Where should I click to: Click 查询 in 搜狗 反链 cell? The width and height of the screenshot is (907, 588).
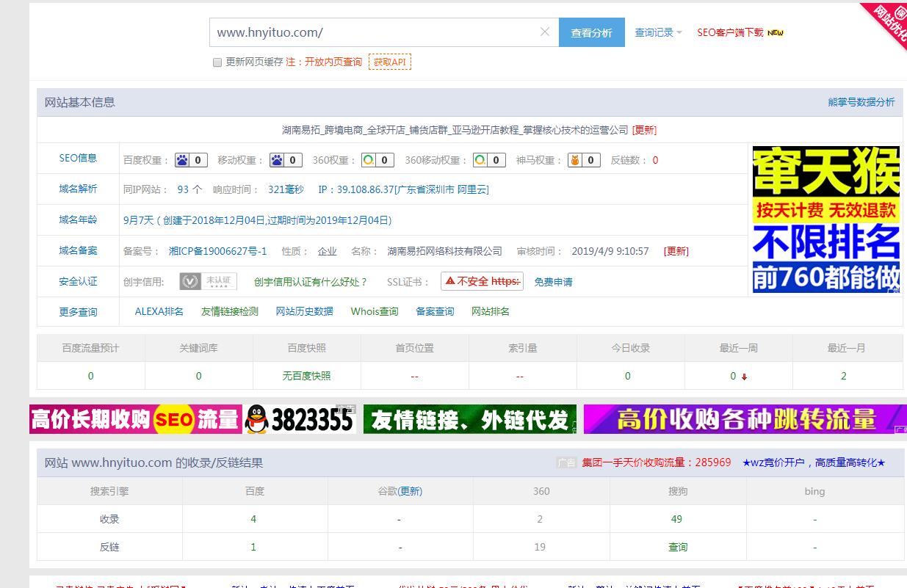tap(678, 547)
